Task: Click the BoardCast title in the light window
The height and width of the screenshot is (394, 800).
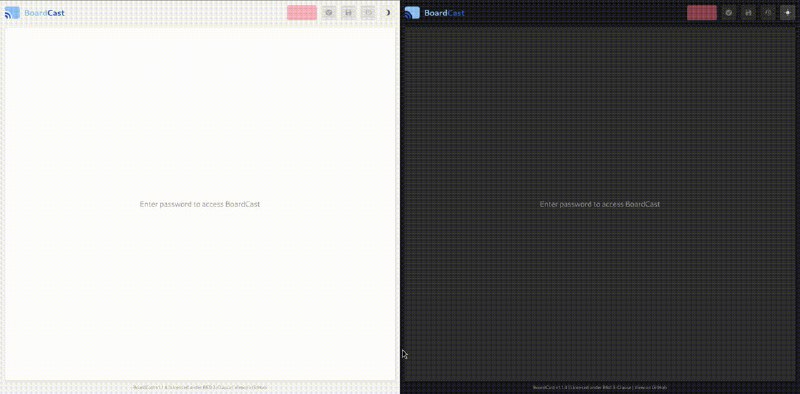Action: point(44,13)
